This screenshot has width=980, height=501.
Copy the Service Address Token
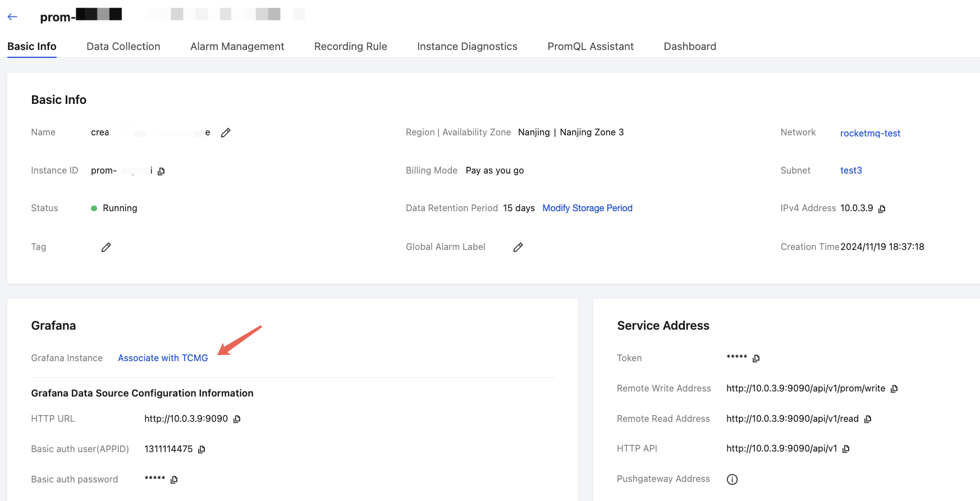pyautogui.click(x=756, y=358)
